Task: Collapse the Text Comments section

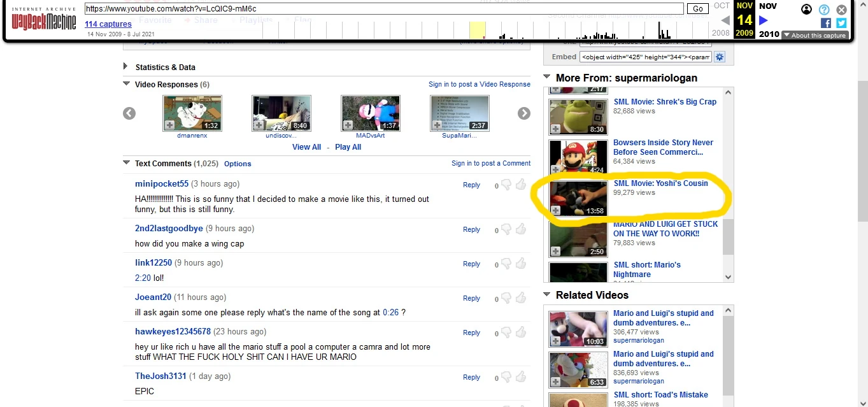Action: [126, 163]
